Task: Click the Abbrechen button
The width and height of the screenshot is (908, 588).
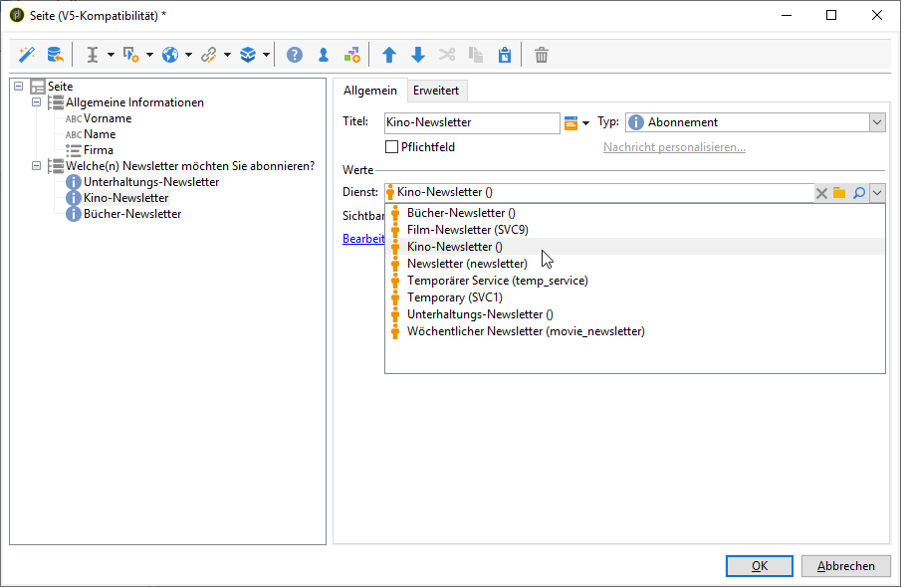Action: [845, 566]
